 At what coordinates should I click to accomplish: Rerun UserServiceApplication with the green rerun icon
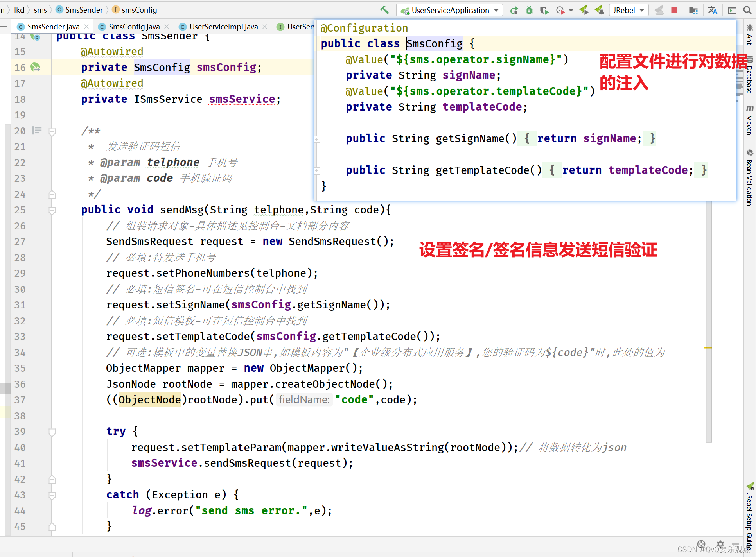coord(514,10)
